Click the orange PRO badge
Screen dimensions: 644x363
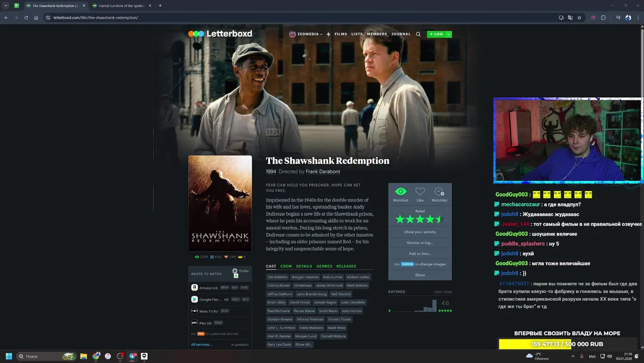[201, 334]
